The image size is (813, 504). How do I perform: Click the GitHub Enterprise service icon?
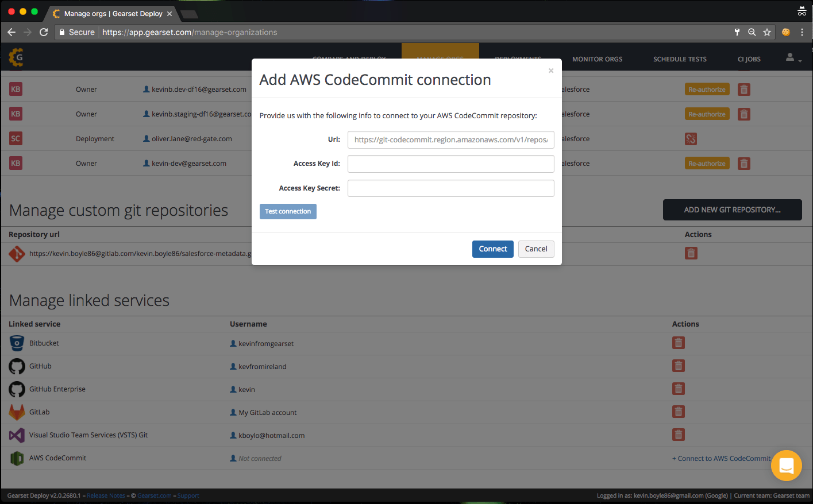[x=17, y=389]
